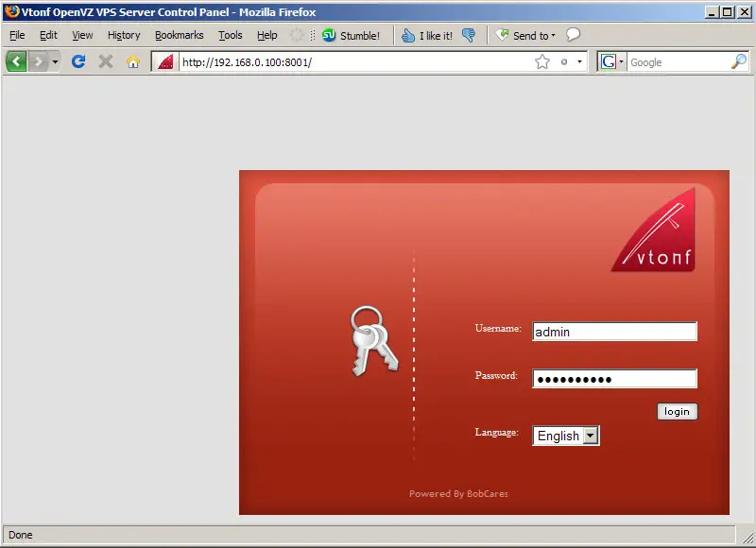Bookmark this page with the star icon
This screenshot has height=548, width=756.
[542, 61]
